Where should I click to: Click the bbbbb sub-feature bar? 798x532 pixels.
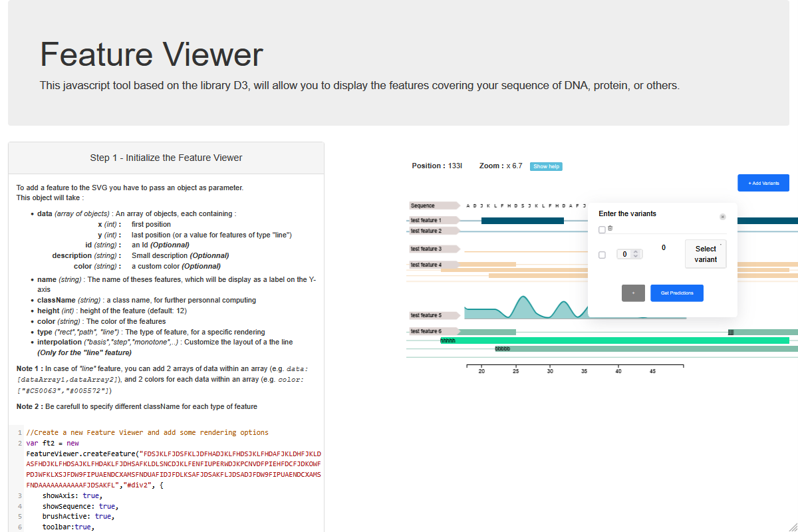pos(503,348)
